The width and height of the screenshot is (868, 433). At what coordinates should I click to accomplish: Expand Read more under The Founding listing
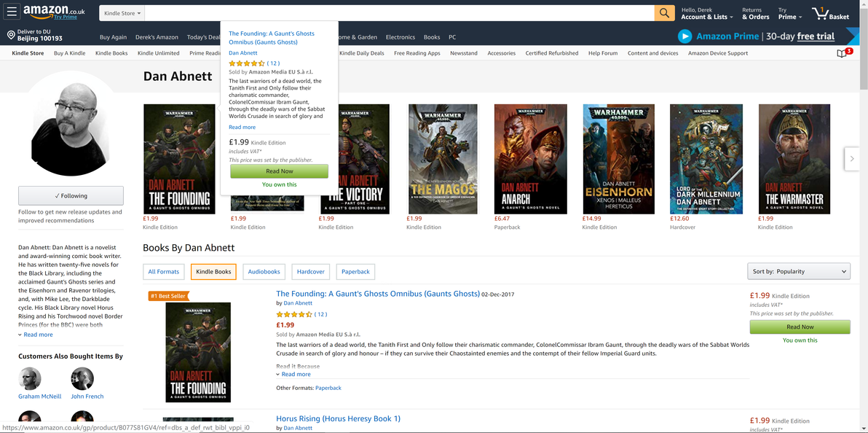296,374
